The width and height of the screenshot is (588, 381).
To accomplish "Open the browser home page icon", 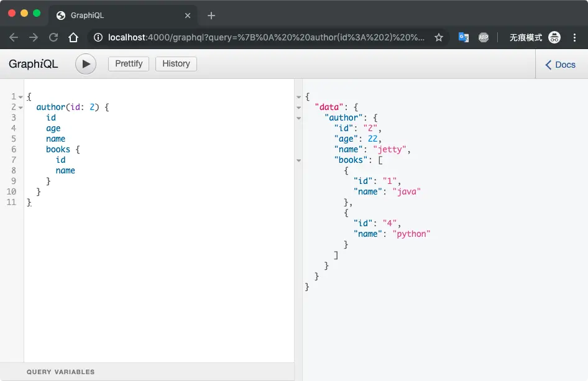I will 73,37.
